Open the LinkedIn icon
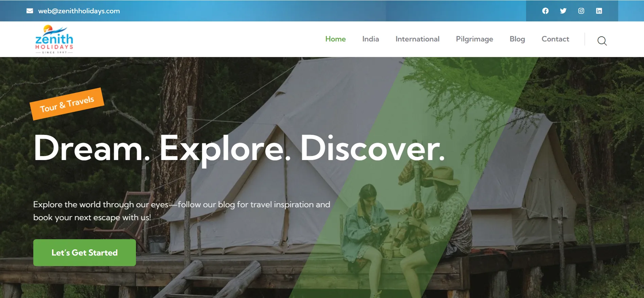644x298 pixels. pyautogui.click(x=599, y=11)
